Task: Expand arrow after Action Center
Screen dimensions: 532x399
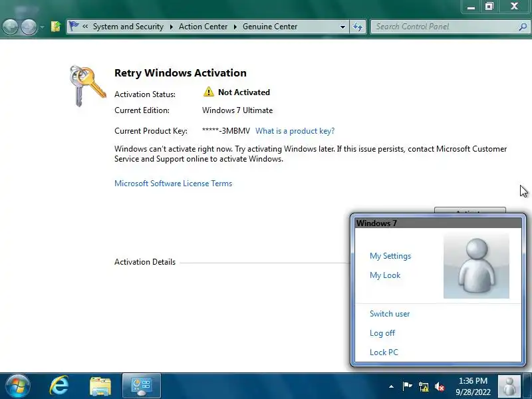Action: tap(235, 27)
